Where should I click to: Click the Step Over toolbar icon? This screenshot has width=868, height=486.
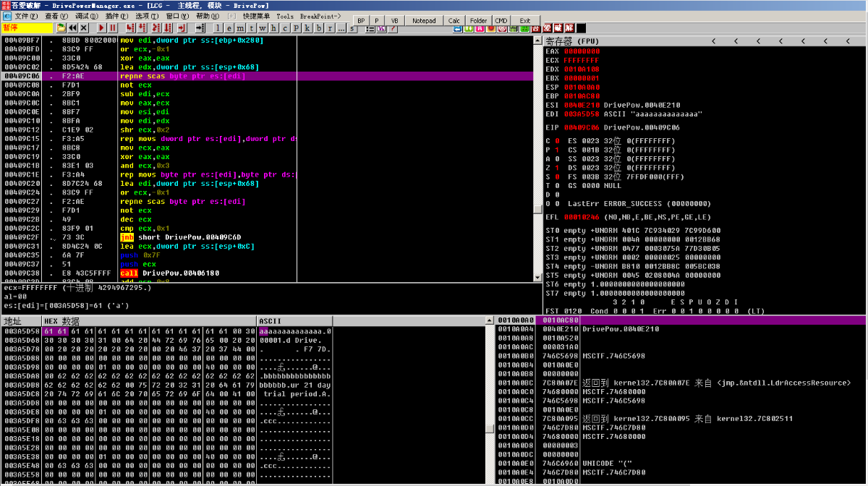coord(142,30)
